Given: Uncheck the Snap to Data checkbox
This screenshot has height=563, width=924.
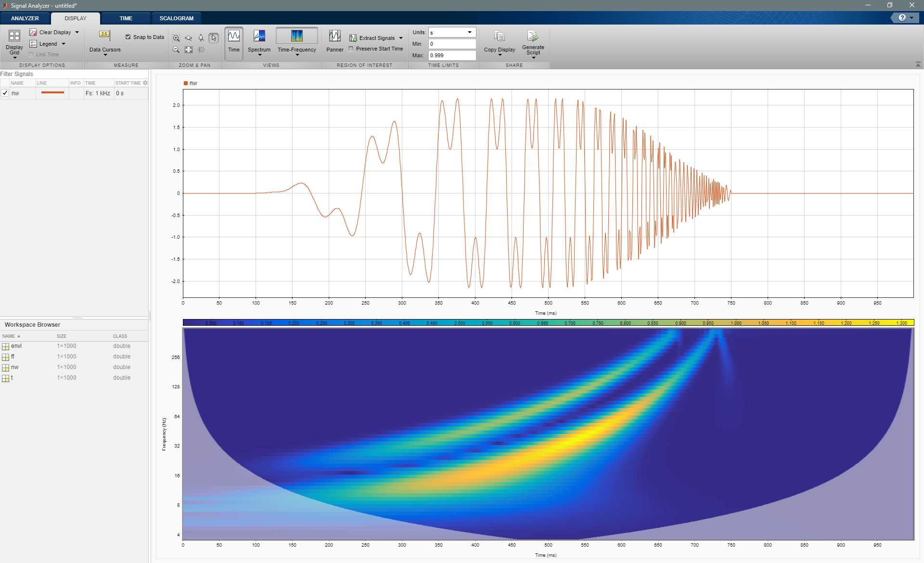Looking at the screenshot, I should [128, 37].
